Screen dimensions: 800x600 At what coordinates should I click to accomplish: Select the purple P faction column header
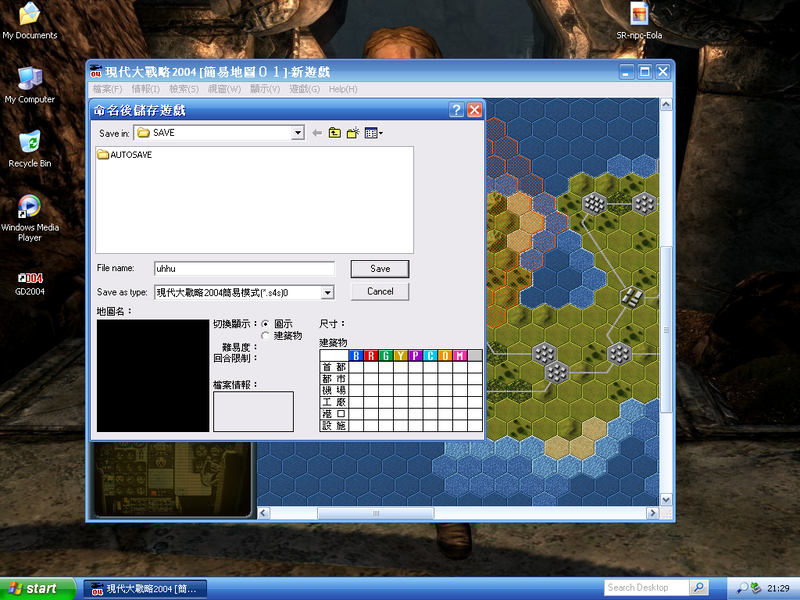[x=415, y=356]
